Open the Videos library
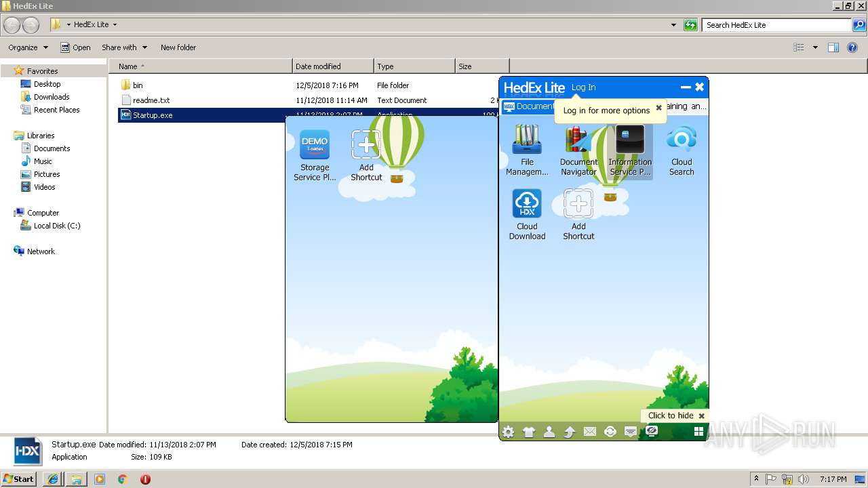The height and width of the screenshot is (488, 868). 45,187
